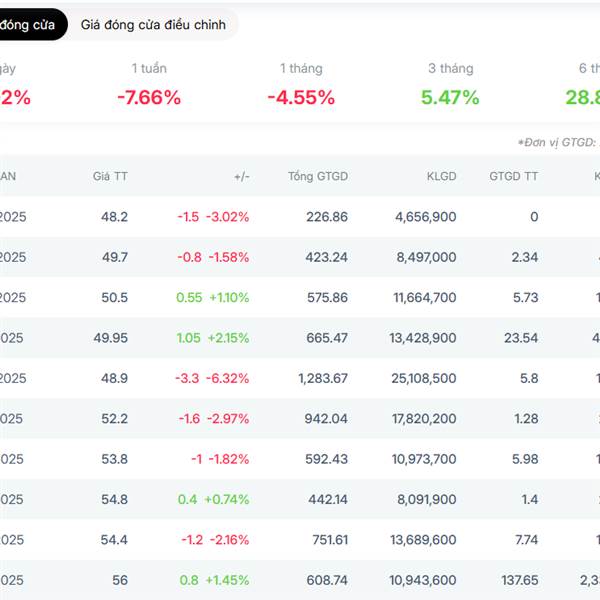Click change cell -3.3 -6.32%

pos(212,378)
